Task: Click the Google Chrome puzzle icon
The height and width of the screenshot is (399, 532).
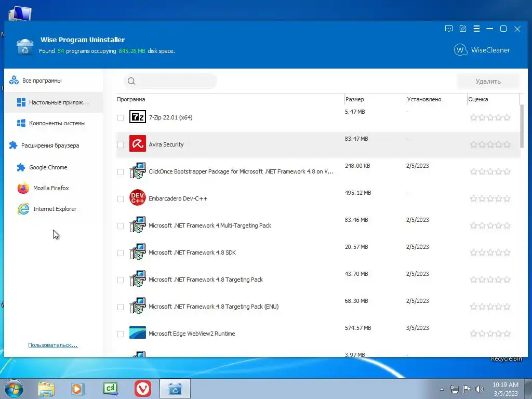Action: tap(21, 167)
